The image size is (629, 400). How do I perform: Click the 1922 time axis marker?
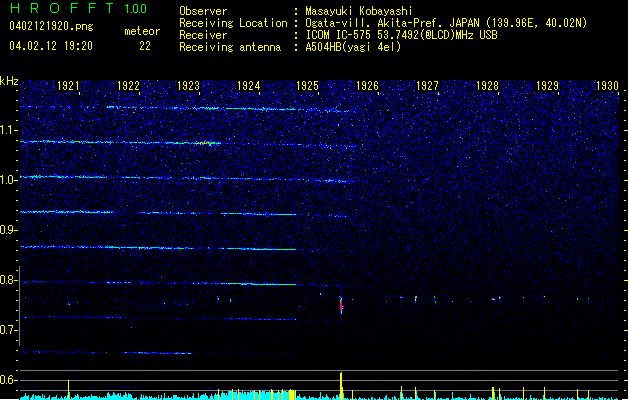[128, 86]
